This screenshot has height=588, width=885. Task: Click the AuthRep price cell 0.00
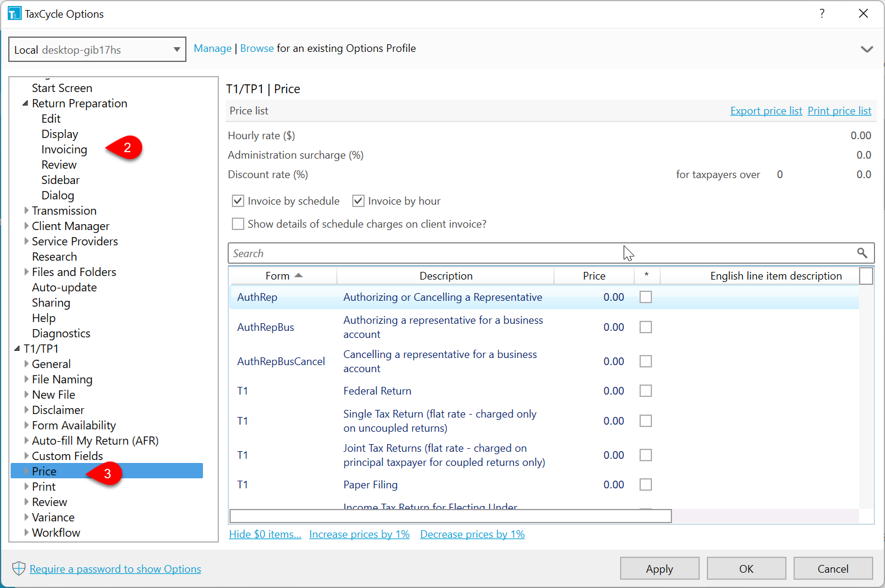tap(614, 297)
